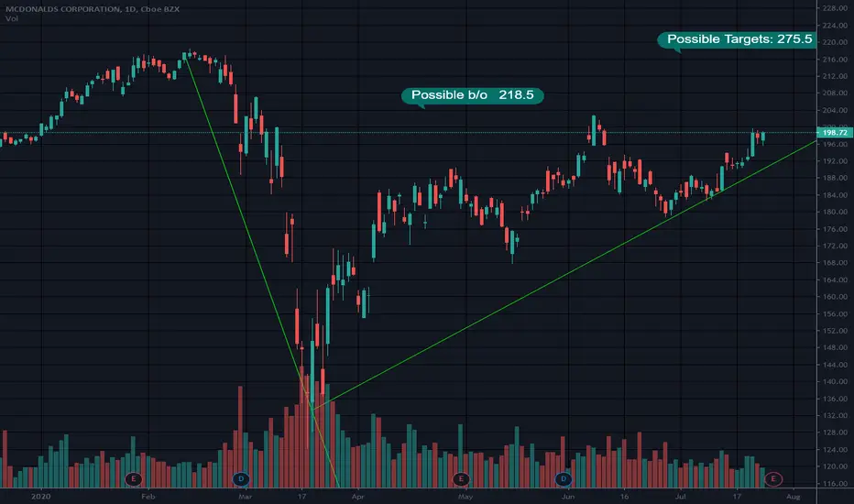Select the steep falling green trendline
The width and height of the screenshot is (854, 504).
click(261, 272)
